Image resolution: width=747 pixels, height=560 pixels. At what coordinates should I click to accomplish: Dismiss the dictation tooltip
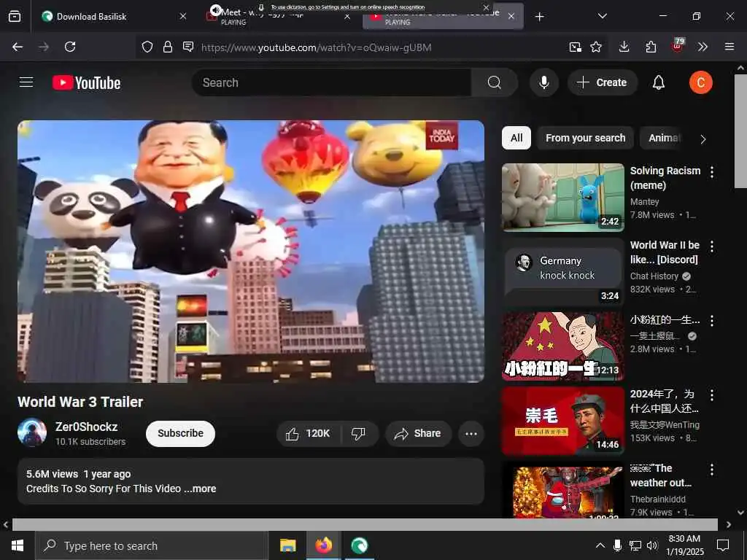pyautogui.click(x=486, y=7)
